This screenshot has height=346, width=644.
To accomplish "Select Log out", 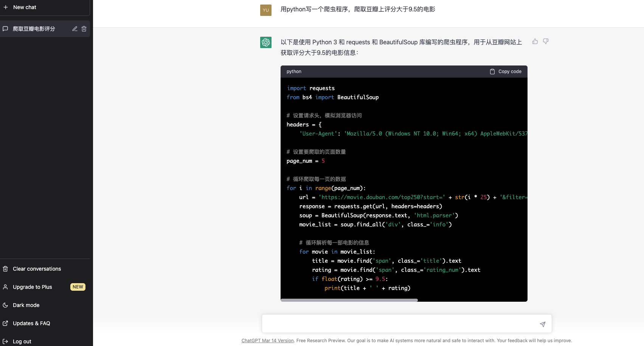I will click(45, 341).
